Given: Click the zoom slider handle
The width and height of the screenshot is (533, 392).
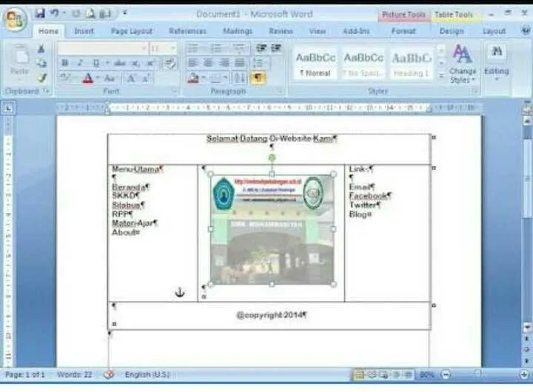Looking at the screenshot, I should tap(478, 374).
